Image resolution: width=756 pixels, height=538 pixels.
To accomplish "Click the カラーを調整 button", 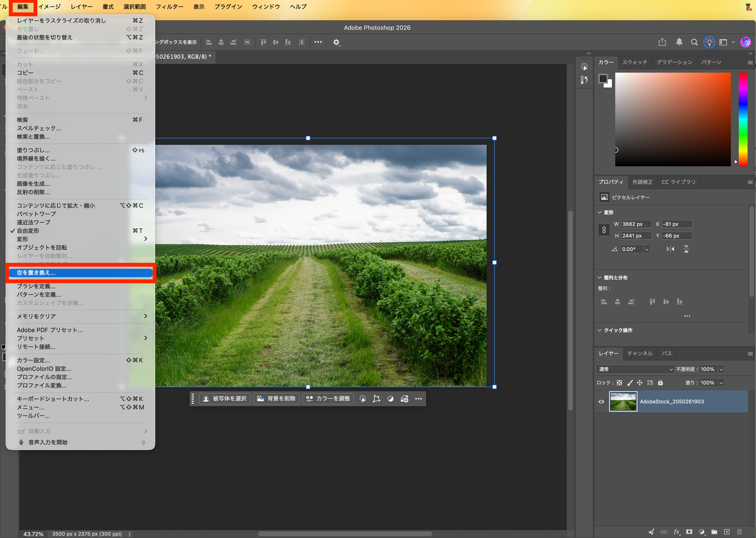I will 328,398.
